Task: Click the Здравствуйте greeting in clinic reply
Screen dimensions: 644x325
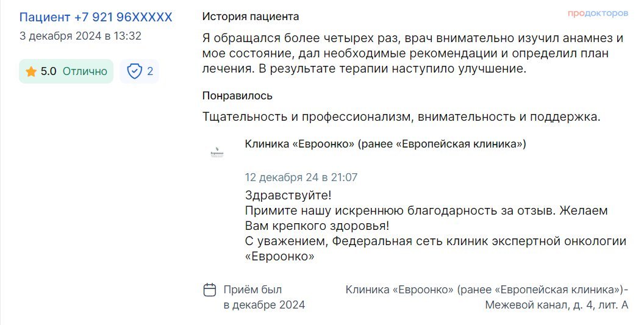Action: [x=288, y=195]
